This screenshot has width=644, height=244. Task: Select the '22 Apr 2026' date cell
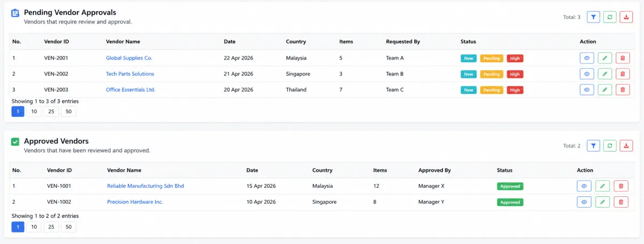click(x=238, y=58)
